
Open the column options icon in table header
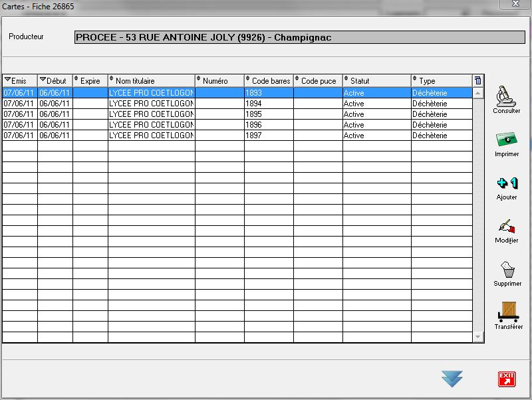pyautogui.click(x=477, y=80)
